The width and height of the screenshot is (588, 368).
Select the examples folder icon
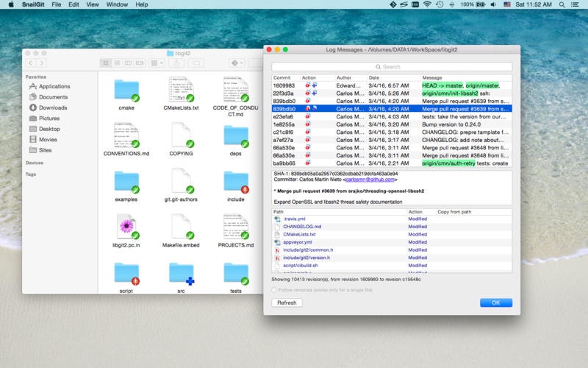(x=126, y=182)
